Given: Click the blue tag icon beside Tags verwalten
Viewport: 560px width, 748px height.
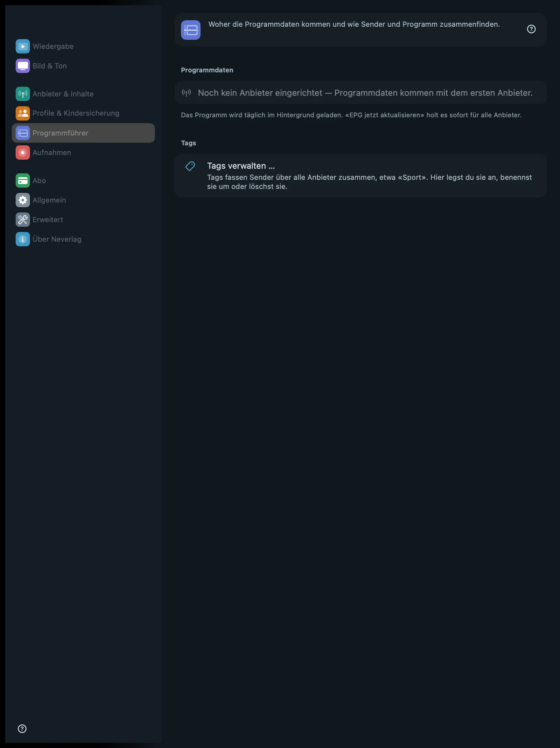Looking at the screenshot, I should pos(190,166).
